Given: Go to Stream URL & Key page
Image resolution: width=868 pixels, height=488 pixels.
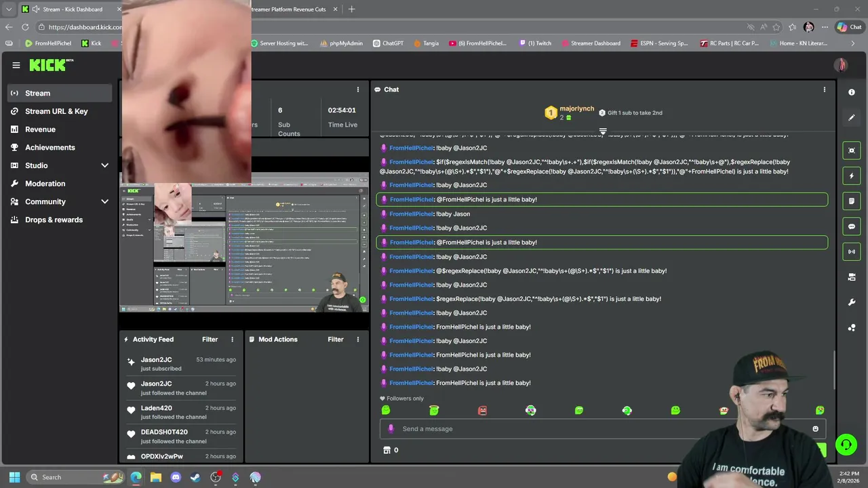Looking at the screenshot, I should 60,111.
